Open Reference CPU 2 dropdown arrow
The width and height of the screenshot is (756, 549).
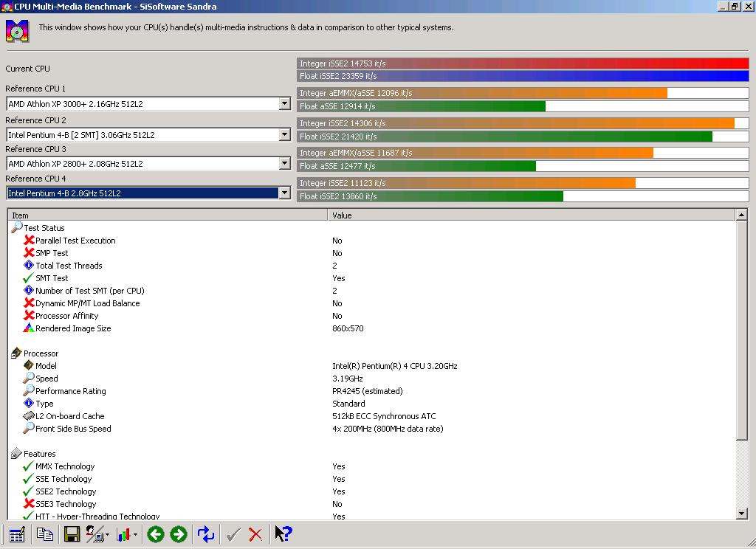(x=284, y=134)
